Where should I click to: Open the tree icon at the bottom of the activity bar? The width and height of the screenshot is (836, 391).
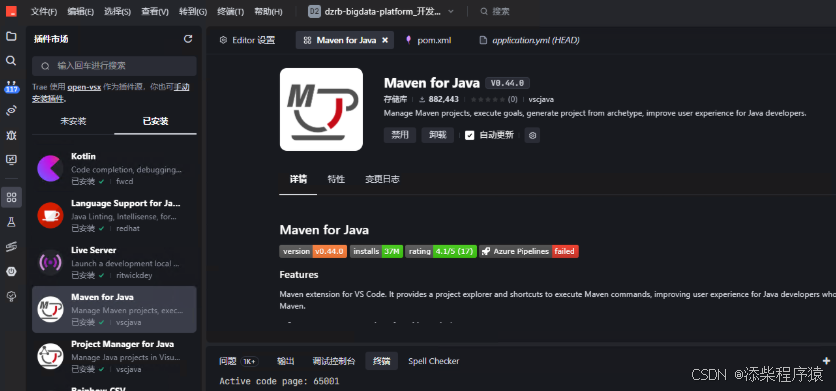click(11, 296)
